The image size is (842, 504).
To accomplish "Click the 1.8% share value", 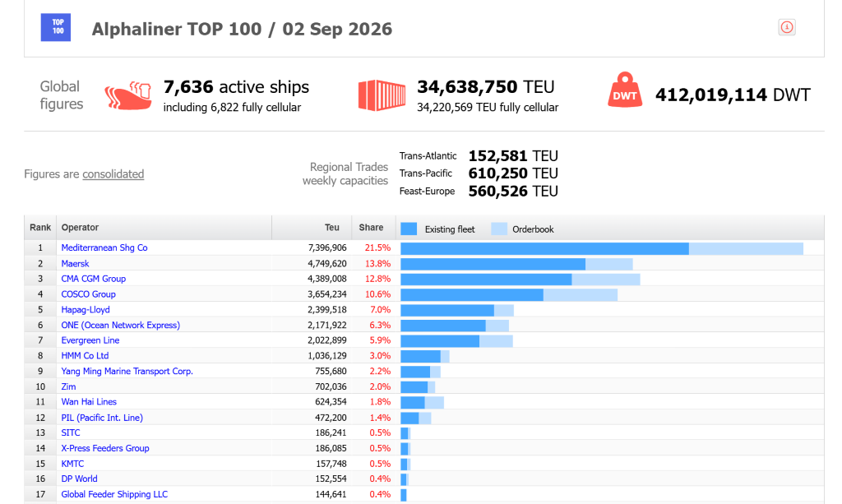I will [380, 401].
